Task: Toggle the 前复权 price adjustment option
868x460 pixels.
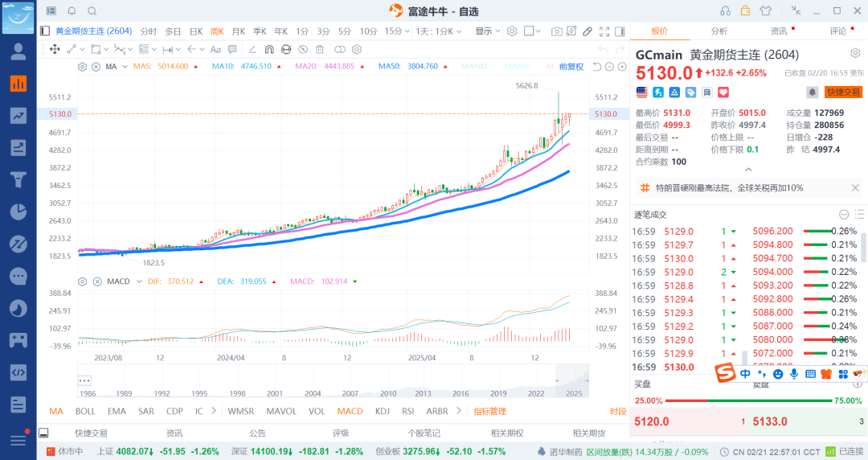Action: 571,67
